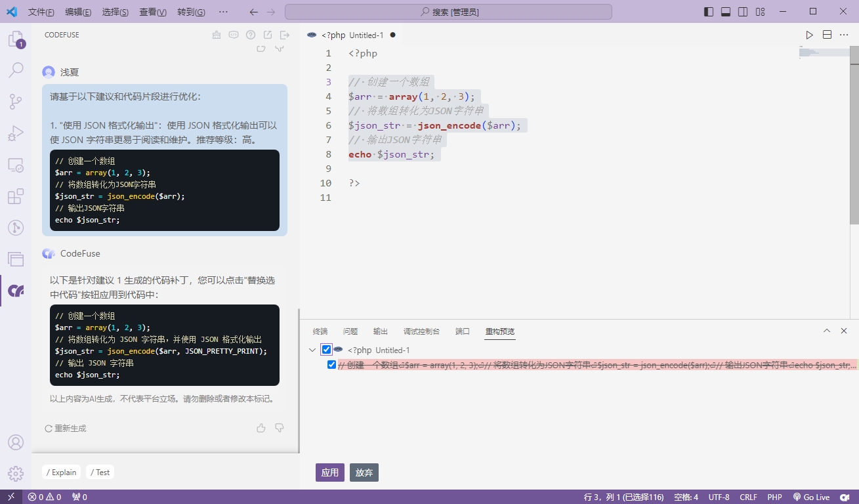Uncheck the Untitled-1 file checkbox in refactor preview
This screenshot has height=504, width=859.
(326, 350)
